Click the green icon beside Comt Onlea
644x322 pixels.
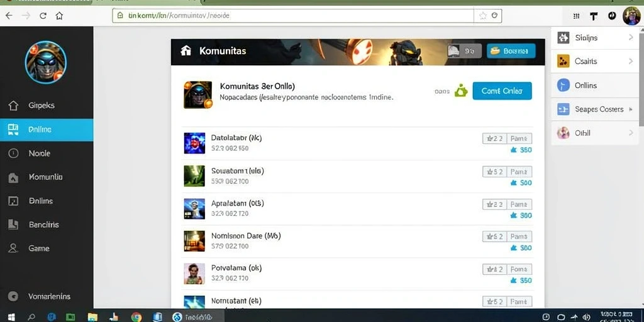coord(461,91)
